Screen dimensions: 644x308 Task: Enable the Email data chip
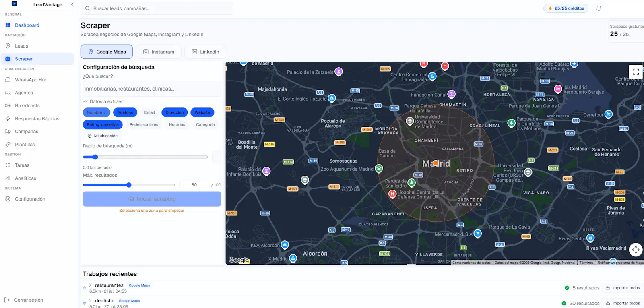pos(149,112)
